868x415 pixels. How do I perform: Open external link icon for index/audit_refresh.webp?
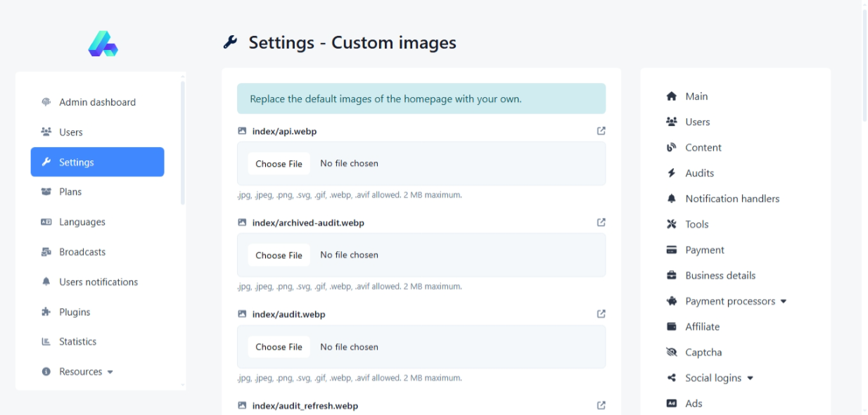tap(601, 405)
